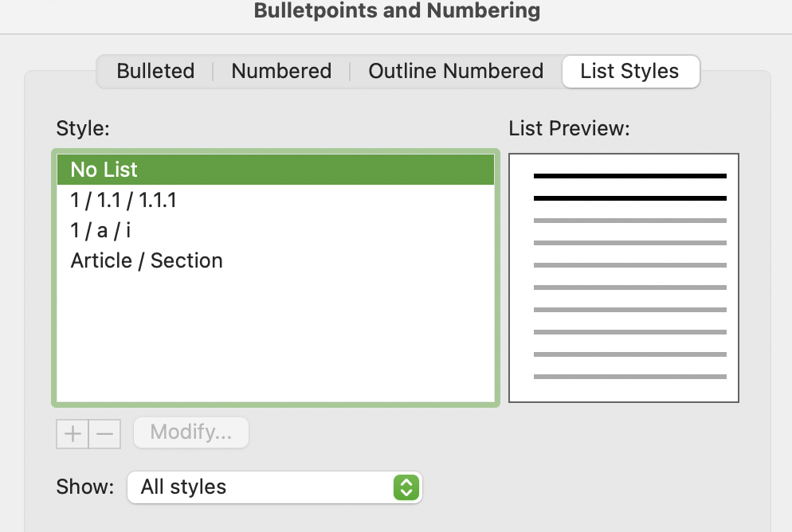The height and width of the screenshot is (532, 792).
Task: Click the Style: label
Action: click(83, 128)
